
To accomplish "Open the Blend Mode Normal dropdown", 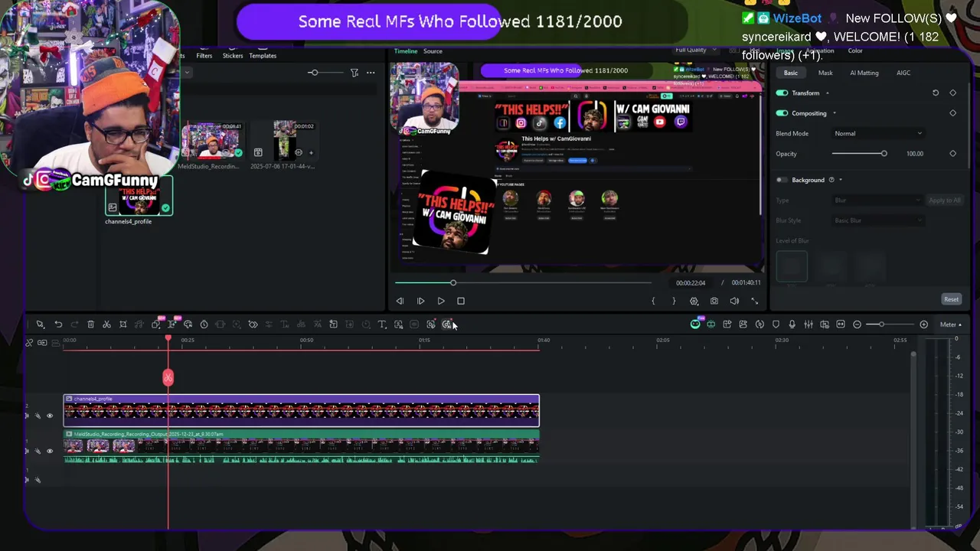I will (878, 133).
